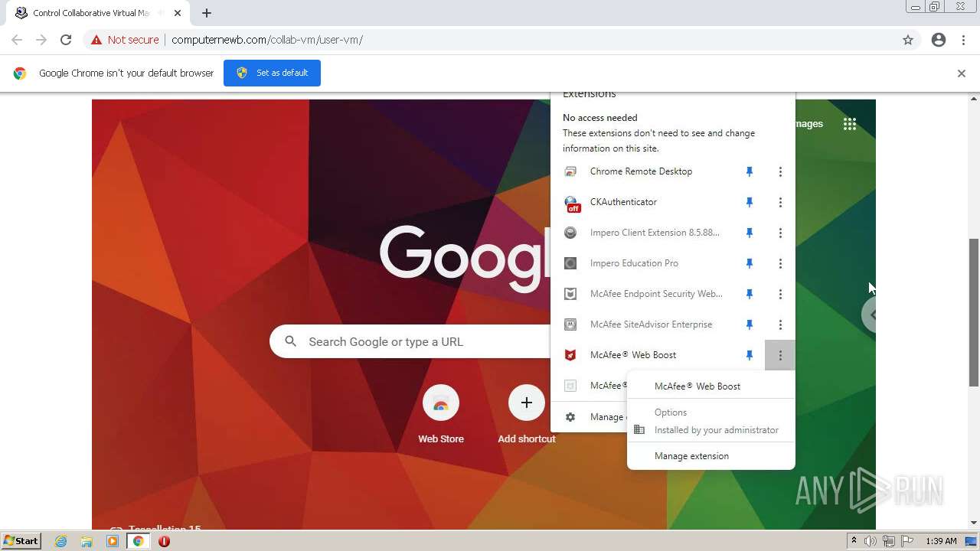
Task: Click the system clock 1:39 AM
Action: pyautogui.click(x=941, y=541)
